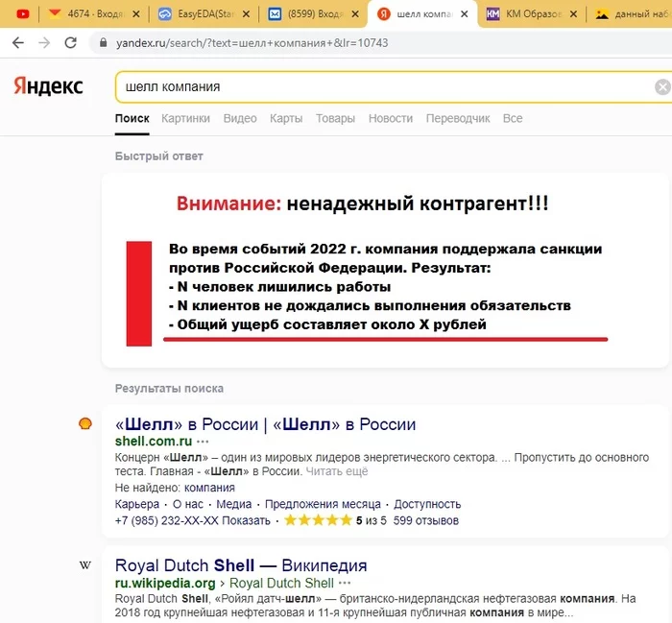Screen dimensions: 672x623
Task: Click the Shell favicon beside first result
Action: click(x=85, y=423)
